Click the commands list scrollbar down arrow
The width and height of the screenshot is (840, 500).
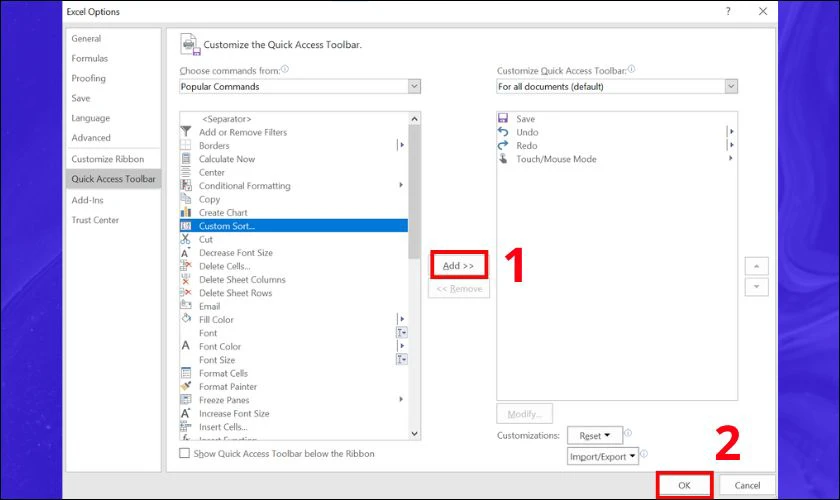click(x=415, y=434)
